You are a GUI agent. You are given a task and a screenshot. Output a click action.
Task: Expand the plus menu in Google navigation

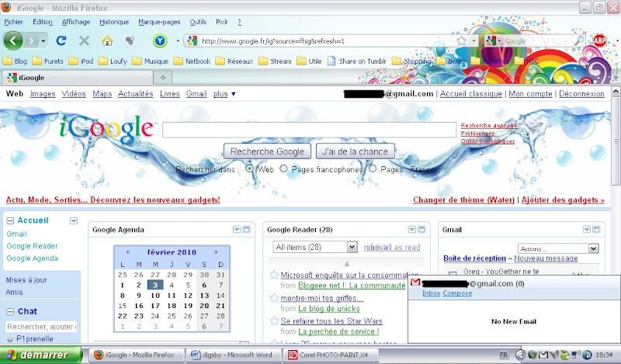(224, 94)
